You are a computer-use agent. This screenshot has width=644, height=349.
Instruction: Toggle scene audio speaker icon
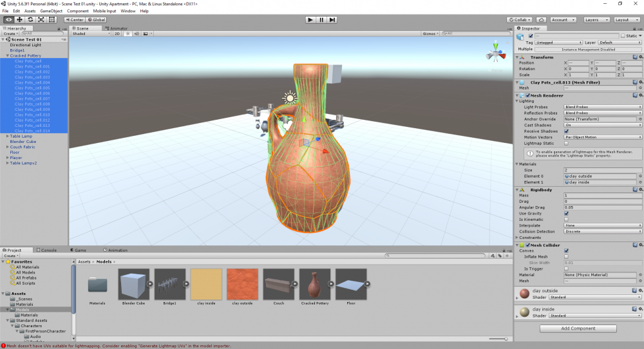click(x=137, y=33)
